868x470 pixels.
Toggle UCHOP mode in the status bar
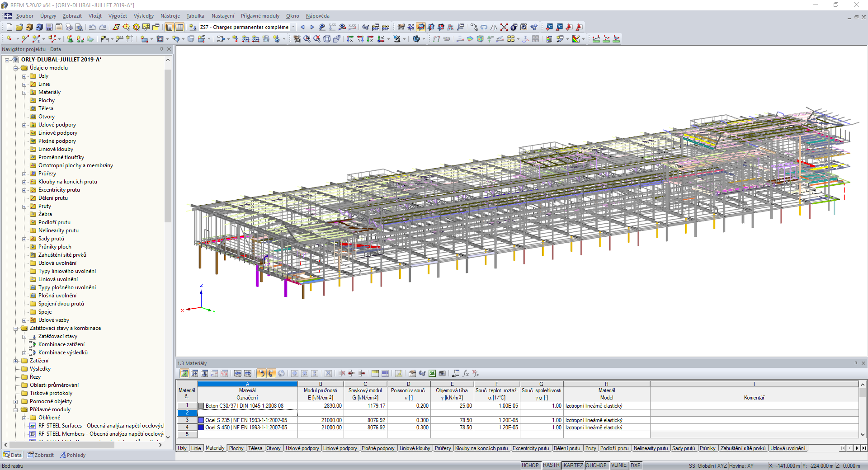(530, 465)
